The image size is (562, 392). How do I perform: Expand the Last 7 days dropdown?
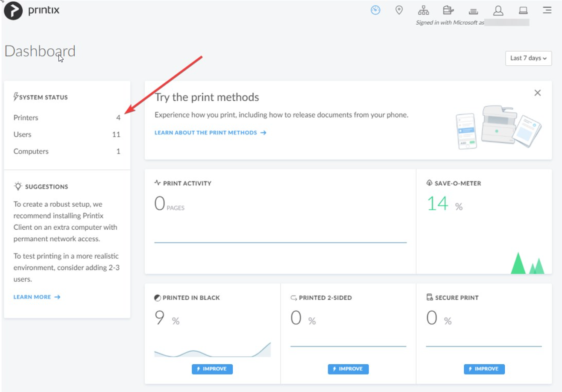pyautogui.click(x=528, y=58)
